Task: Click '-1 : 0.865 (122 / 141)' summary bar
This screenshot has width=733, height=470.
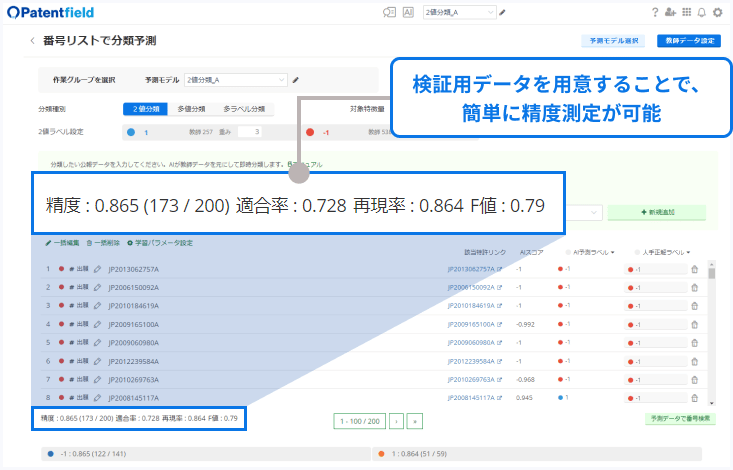Action: click(206, 454)
